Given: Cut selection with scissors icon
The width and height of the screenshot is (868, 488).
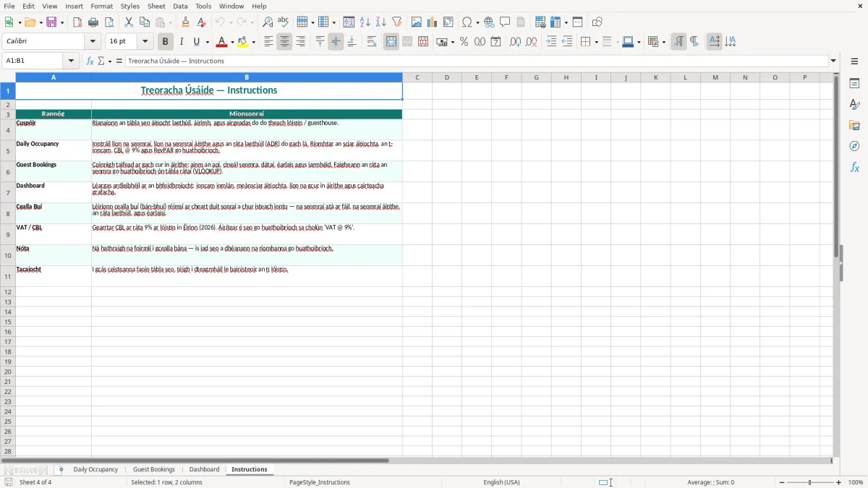Looking at the screenshot, I should tap(129, 22).
